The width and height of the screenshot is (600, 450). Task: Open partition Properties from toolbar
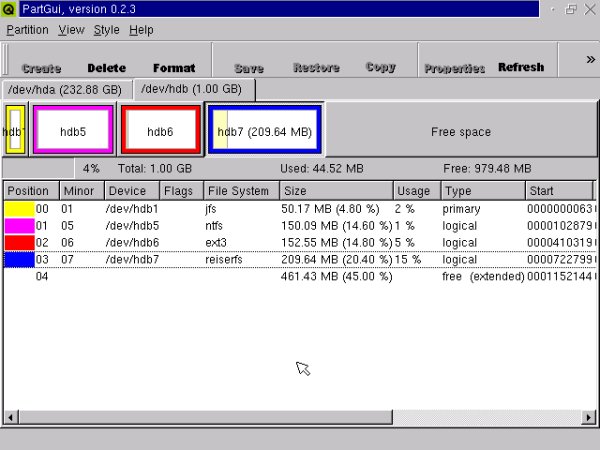(x=454, y=68)
